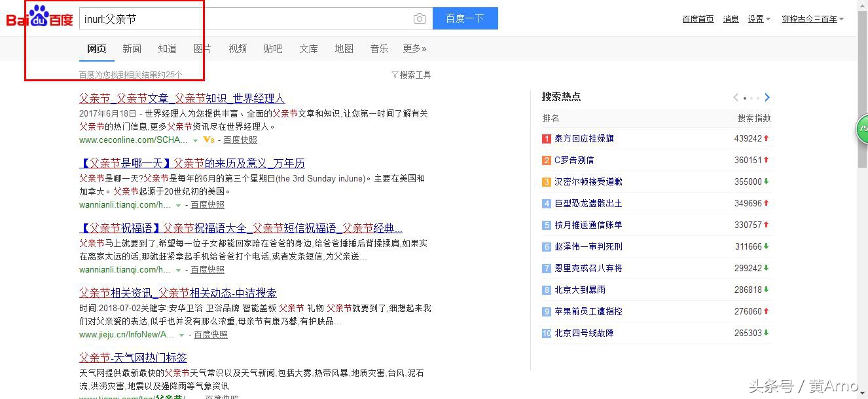The image size is (868, 399).
Task: Click the rank 1 red badge
Action: pyautogui.click(x=547, y=138)
